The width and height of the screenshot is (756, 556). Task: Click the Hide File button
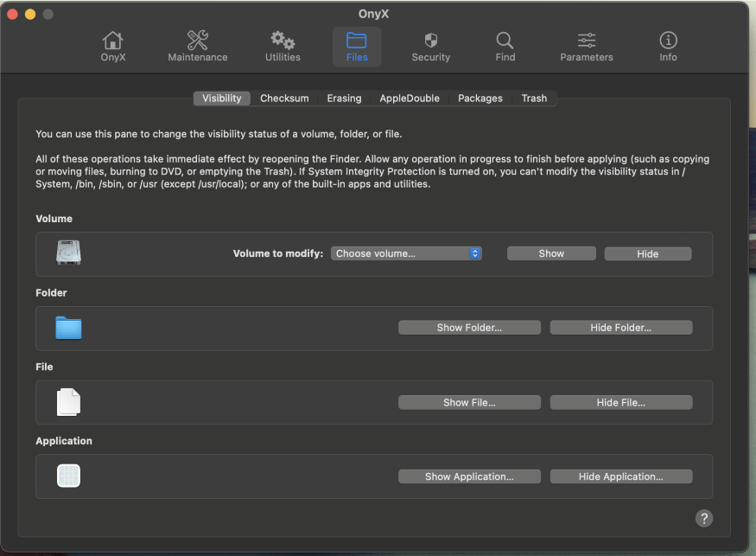point(620,401)
